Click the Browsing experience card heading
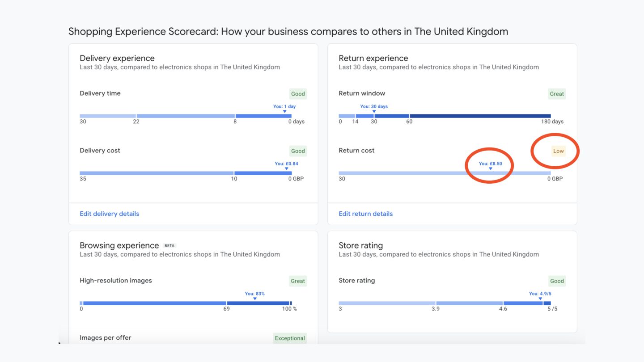 (x=119, y=245)
